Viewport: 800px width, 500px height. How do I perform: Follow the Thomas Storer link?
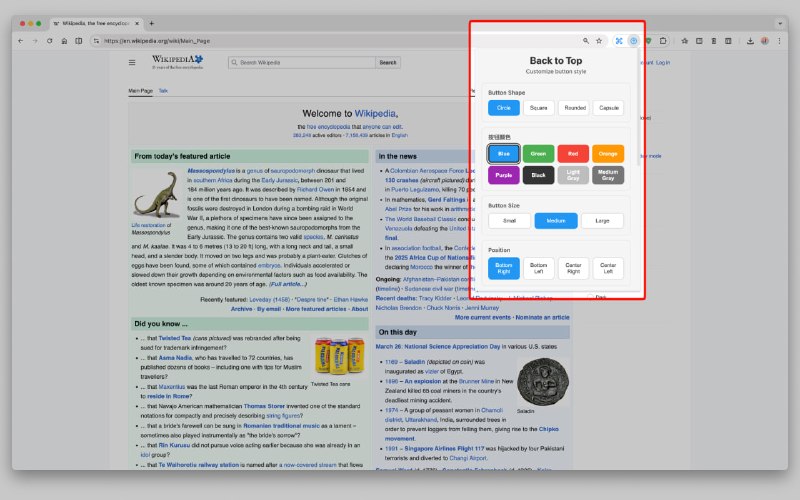[x=264, y=406]
